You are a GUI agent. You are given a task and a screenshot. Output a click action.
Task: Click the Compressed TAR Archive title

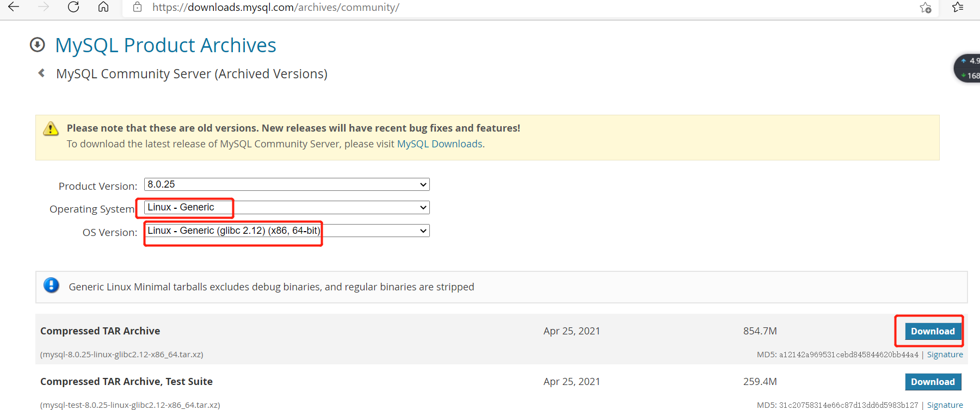(x=100, y=331)
